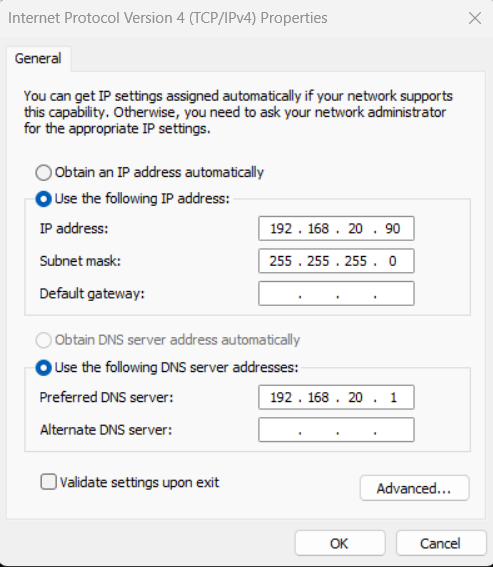Screen dimensions: 493x567
Task: Cancel the IPv4 properties dialog
Action: [x=441, y=543]
